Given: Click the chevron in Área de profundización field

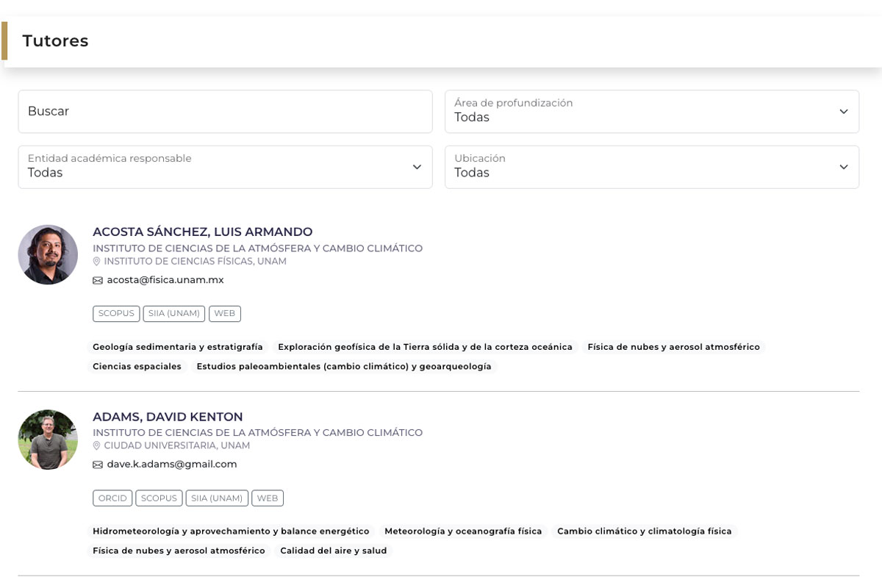Looking at the screenshot, I should click(x=844, y=112).
